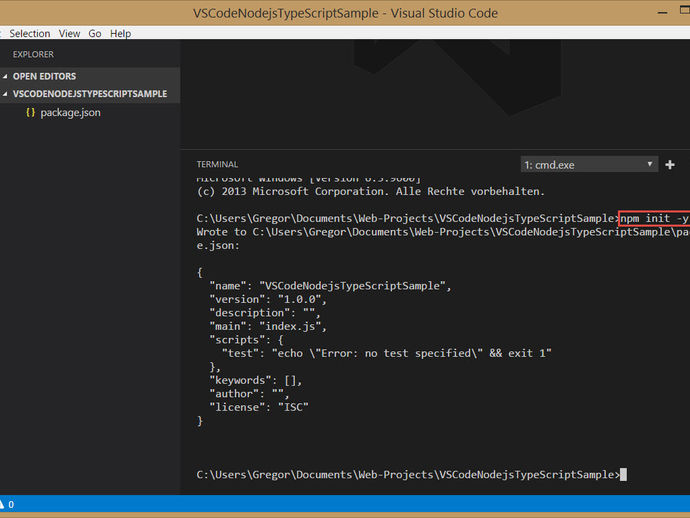The height and width of the screenshot is (518, 690).
Task: Click the "scripts" line in terminal
Action: pyautogui.click(x=246, y=340)
